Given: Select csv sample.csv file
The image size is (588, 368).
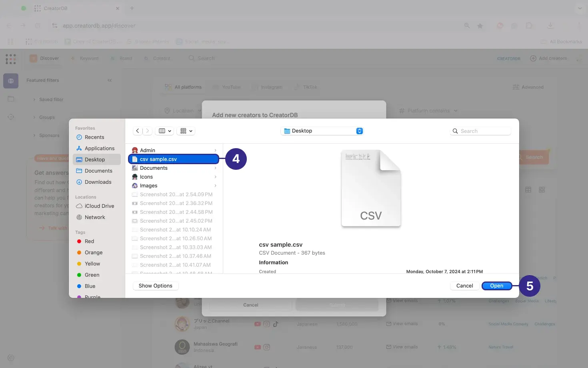Looking at the screenshot, I should [173, 159].
